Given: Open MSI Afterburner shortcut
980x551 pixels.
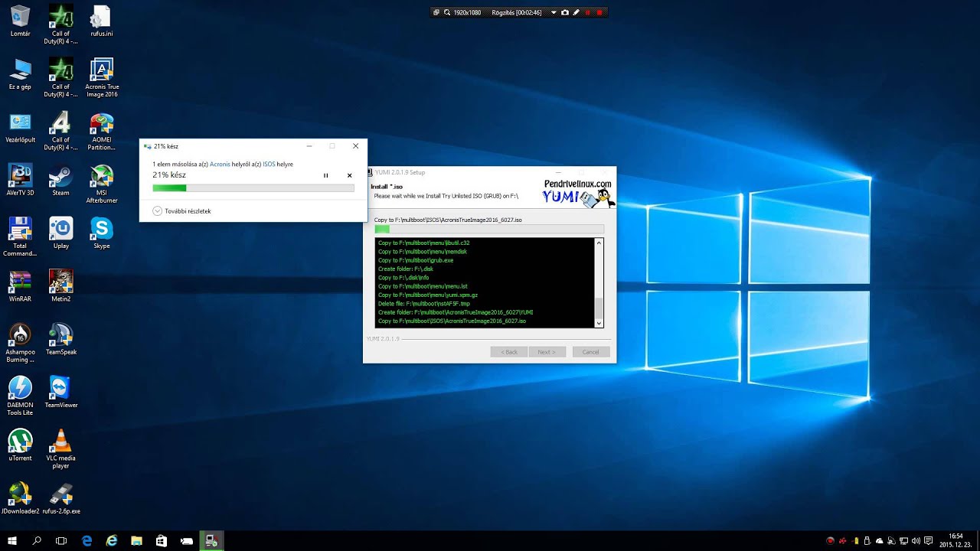Looking at the screenshot, I should coord(102,184).
